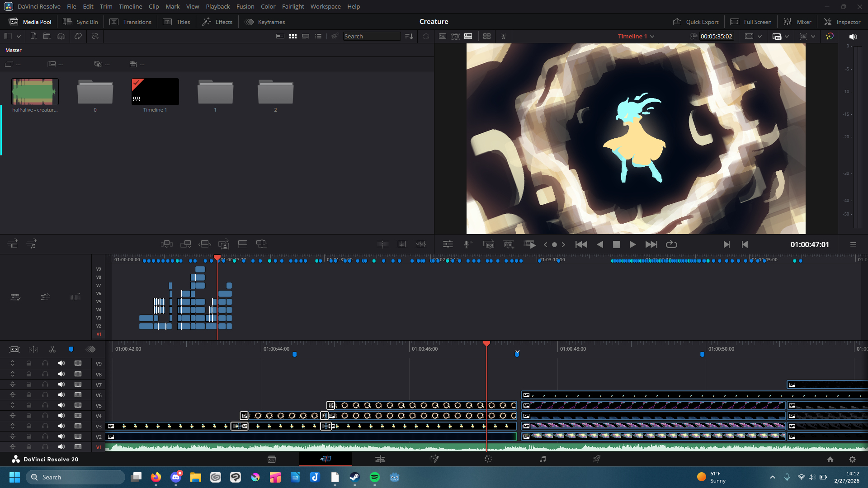
Task: Open the Fusion menu
Action: [245, 6]
